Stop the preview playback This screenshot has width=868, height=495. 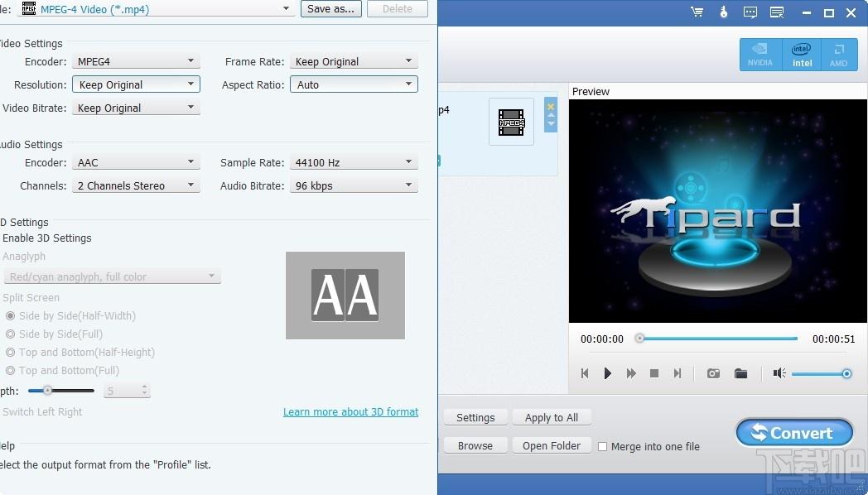(x=653, y=373)
